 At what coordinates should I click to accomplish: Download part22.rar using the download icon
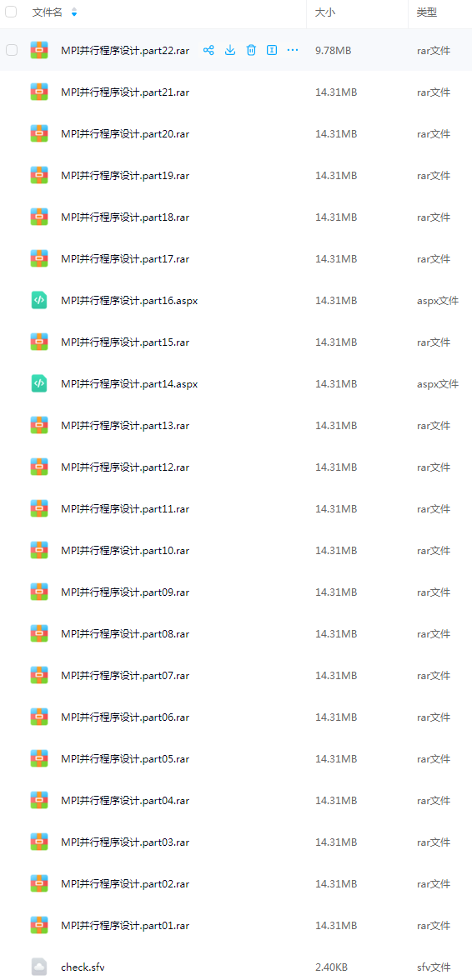[230, 50]
